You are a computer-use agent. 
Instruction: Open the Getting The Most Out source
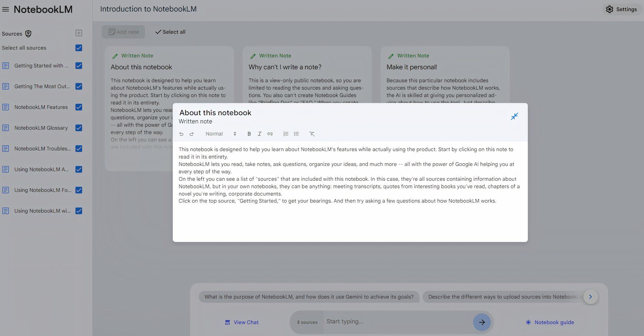pos(42,86)
